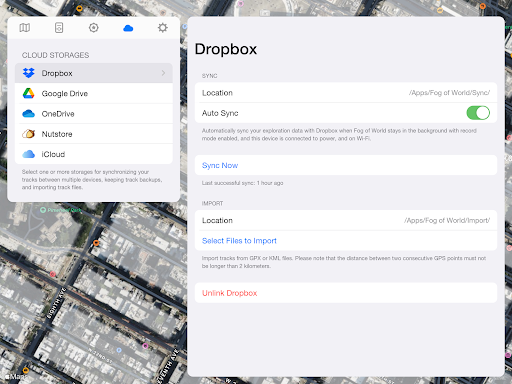Click the Last successful sync text
This screenshot has width=512, height=384.
click(242, 183)
